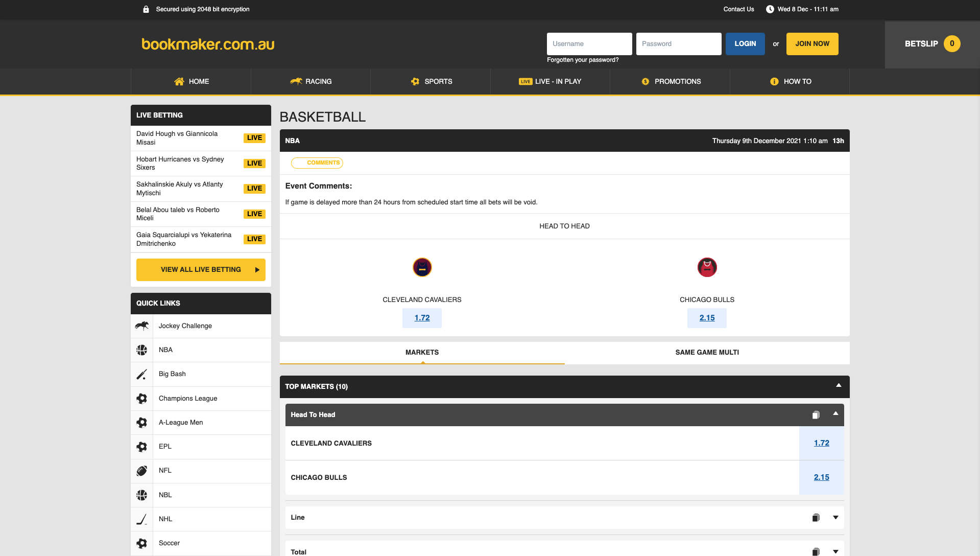The width and height of the screenshot is (980, 556).
Task: Select Bulls 2.15 odds under team logo
Action: [707, 318]
